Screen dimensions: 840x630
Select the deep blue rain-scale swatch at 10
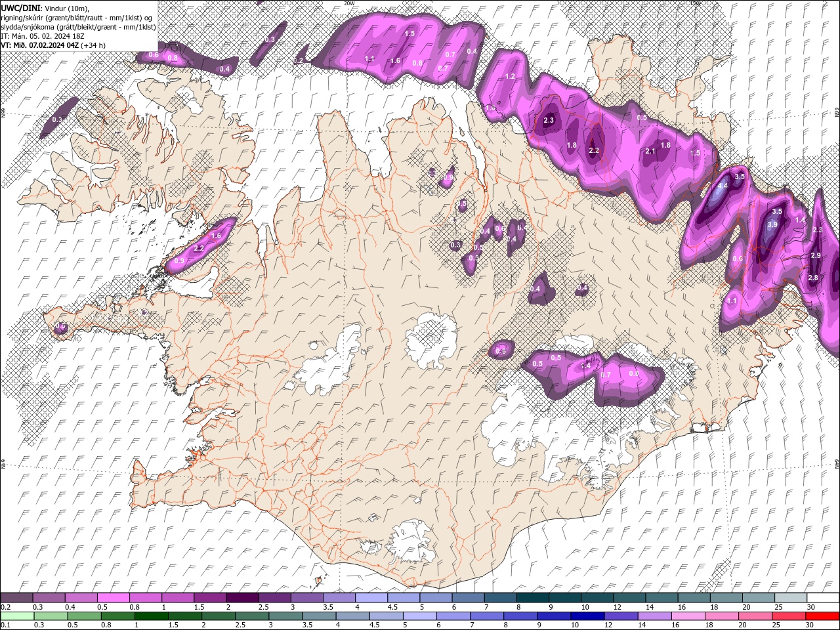[x=587, y=616]
